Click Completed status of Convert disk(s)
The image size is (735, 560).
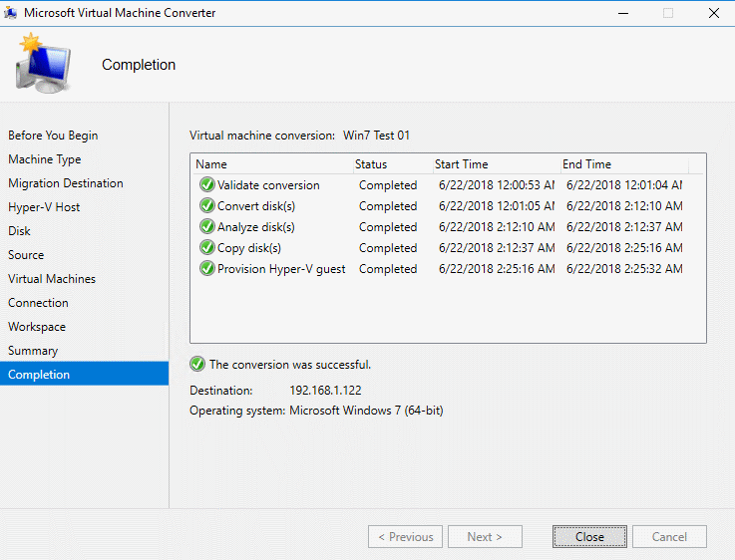click(388, 206)
